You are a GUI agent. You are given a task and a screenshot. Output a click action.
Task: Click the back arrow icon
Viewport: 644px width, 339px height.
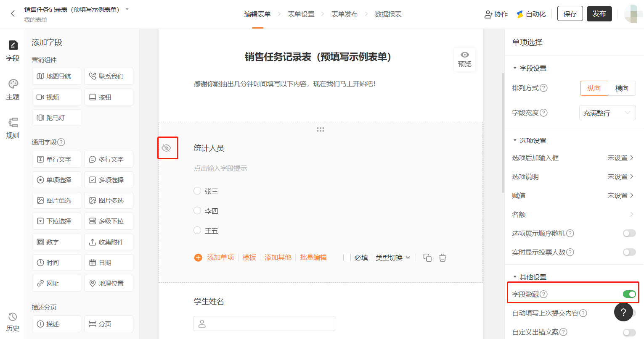[x=13, y=14]
